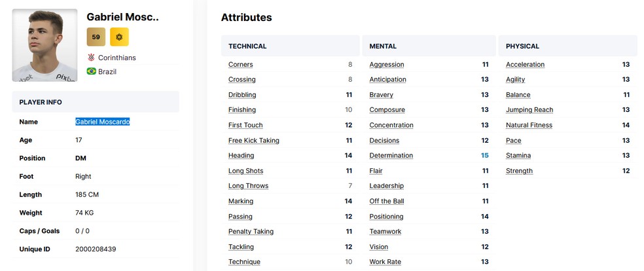Click the highlighted name Gabriel Moscardo

[x=102, y=122]
